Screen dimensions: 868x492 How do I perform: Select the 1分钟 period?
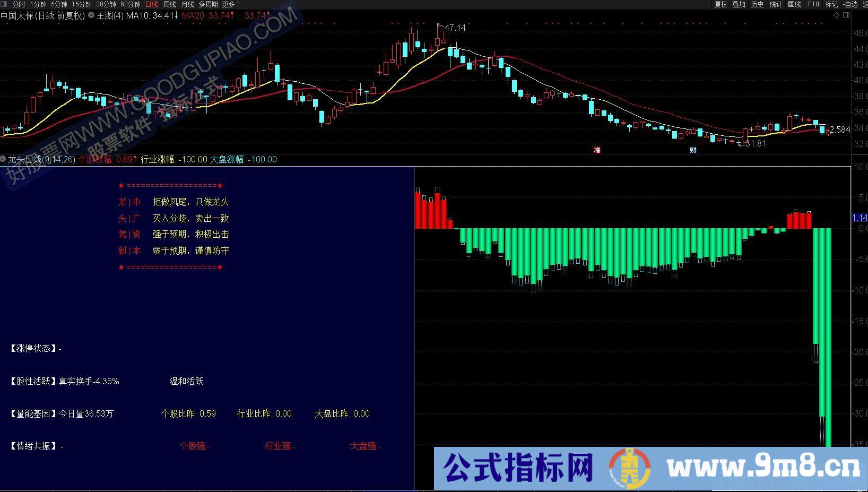pyautogui.click(x=38, y=4)
